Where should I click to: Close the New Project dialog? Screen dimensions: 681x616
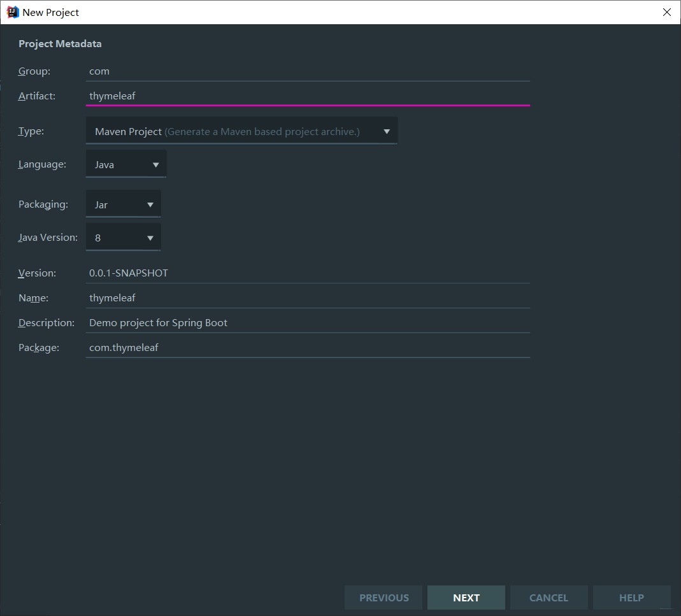point(667,12)
